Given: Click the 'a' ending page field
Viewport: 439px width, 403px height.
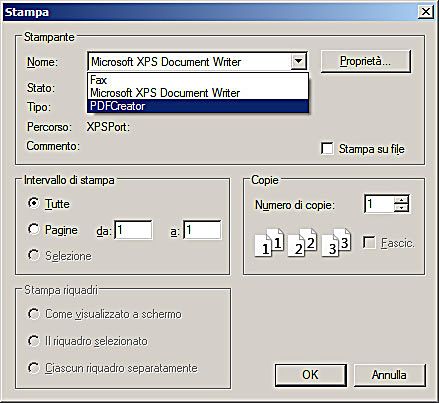Looking at the screenshot, I should pyautogui.click(x=202, y=230).
